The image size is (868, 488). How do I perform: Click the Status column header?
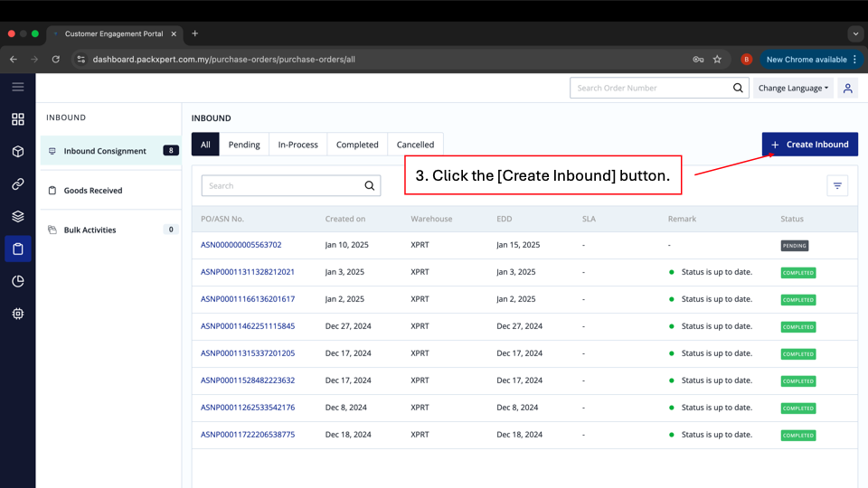click(x=792, y=219)
